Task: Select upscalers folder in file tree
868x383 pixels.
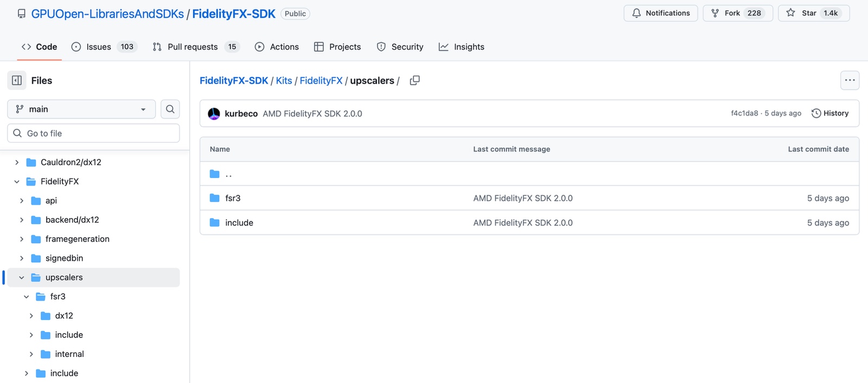Action: tap(64, 277)
